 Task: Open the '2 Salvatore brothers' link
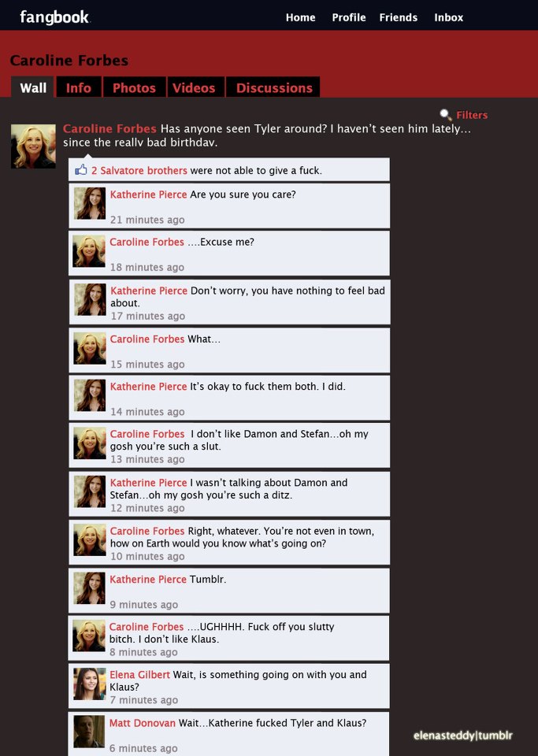click(139, 170)
